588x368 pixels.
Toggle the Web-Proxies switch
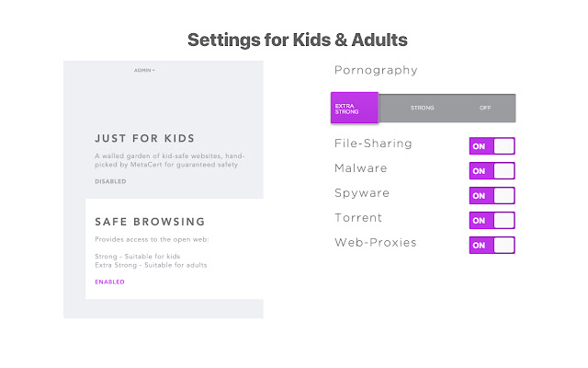[x=492, y=245]
